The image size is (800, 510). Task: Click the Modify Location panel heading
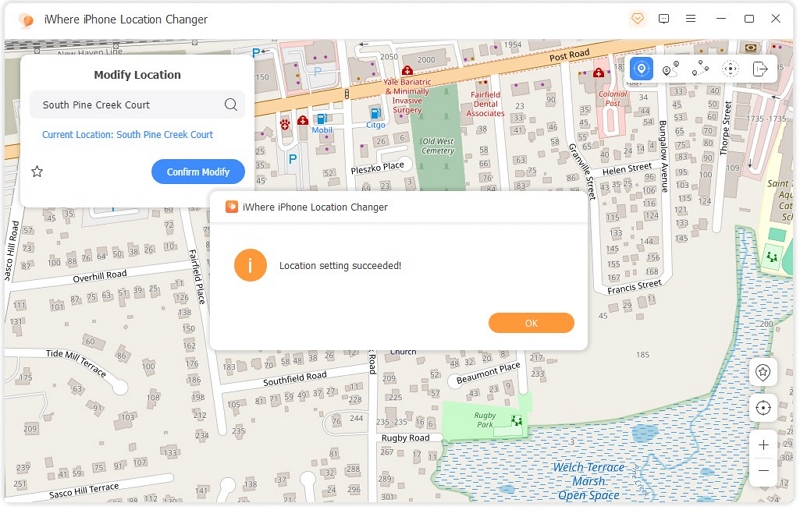point(137,75)
